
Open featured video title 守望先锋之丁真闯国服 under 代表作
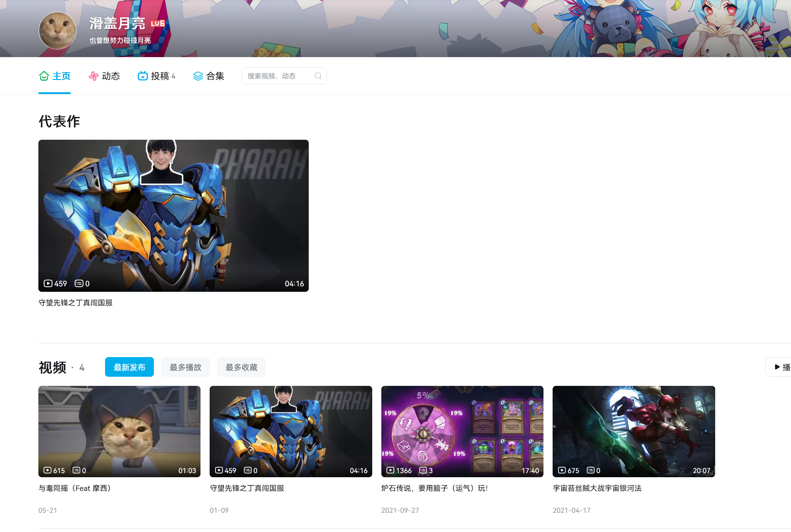coord(75,303)
